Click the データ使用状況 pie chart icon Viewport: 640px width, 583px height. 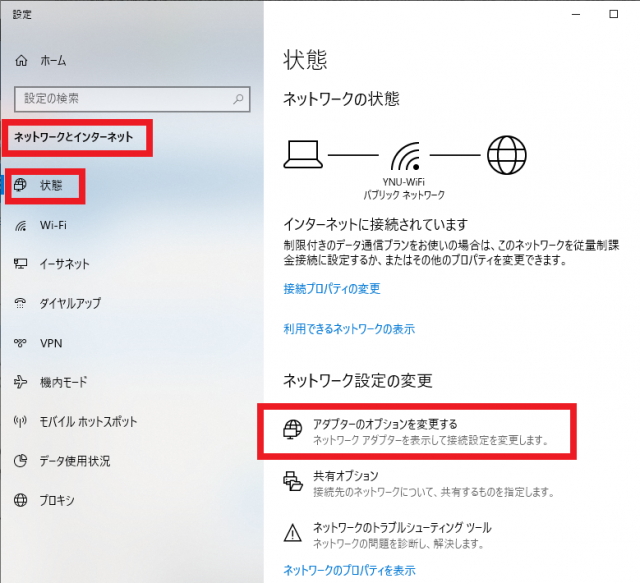click(x=20, y=461)
